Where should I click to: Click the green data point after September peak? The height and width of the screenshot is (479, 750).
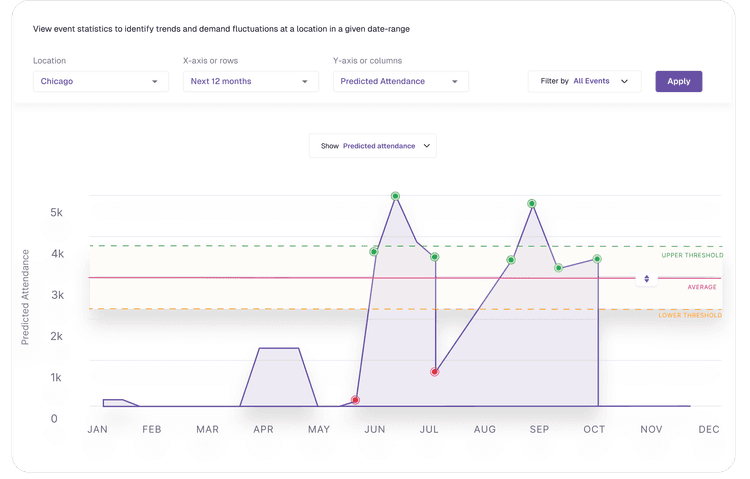(x=558, y=268)
